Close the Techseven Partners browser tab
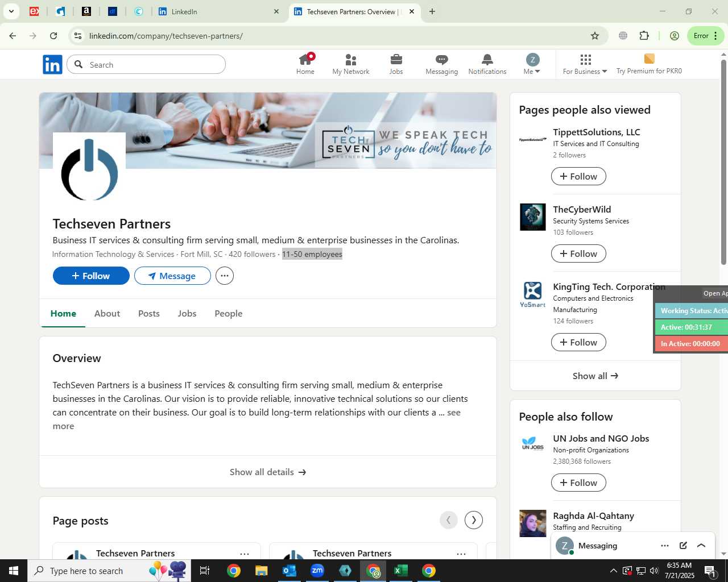Screen dimensions: 728x582 [x=412, y=11]
